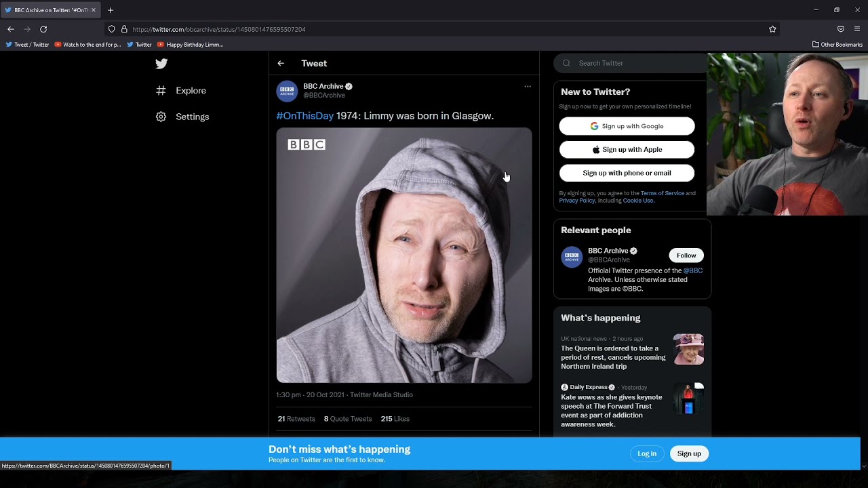This screenshot has height=488, width=868.
Task: Open new browser tab
Action: click(x=111, y=10)
